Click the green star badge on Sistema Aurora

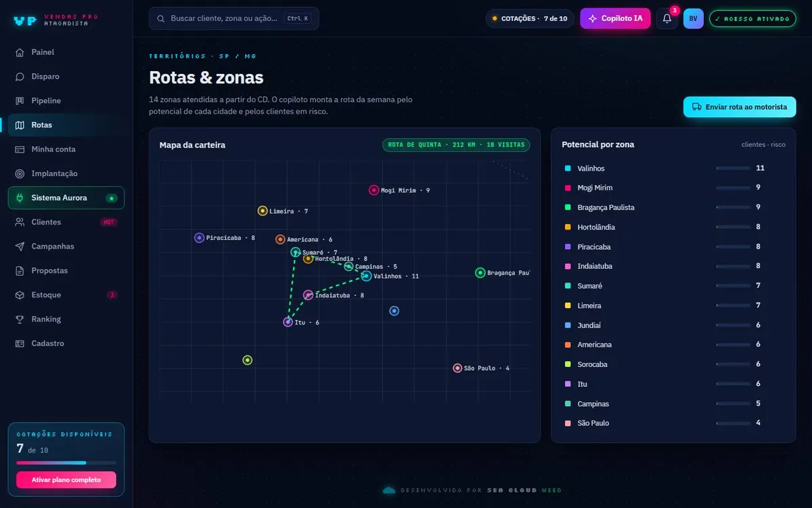click(111, 198)
